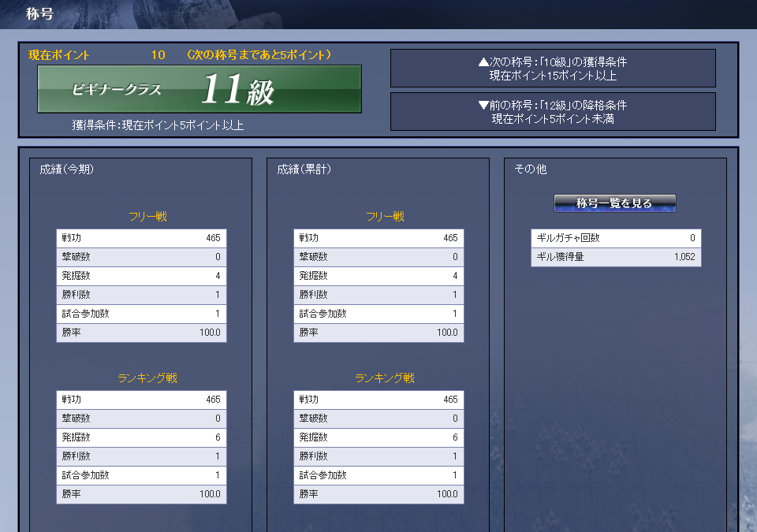Select the ビギナークラス 11級 title banner
The image size is (757, 532).
tap(200, 89)
